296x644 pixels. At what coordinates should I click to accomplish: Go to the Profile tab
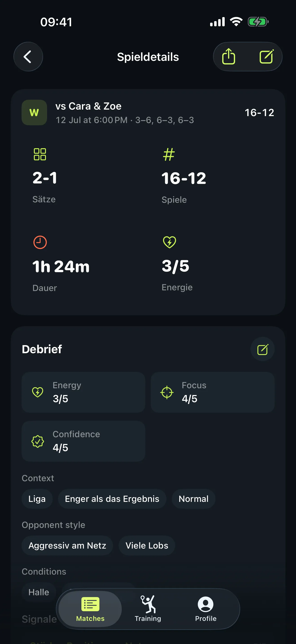pos(206,609)
